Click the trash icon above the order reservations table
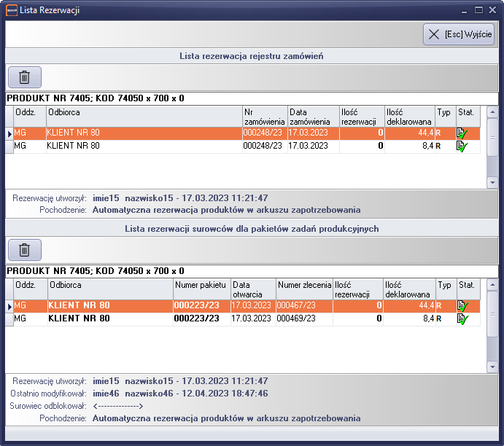Image resolution: width=504 pixels, height=446 pixels. 24,77
